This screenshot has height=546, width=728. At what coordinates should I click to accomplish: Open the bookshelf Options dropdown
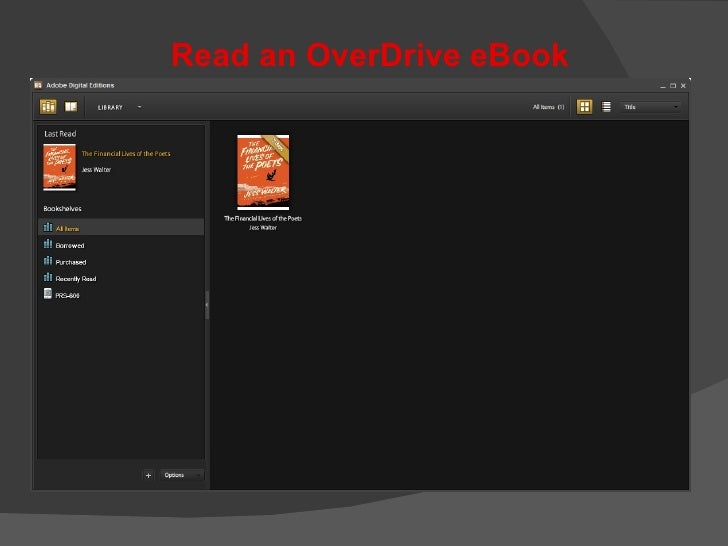(x=182, y=475)
